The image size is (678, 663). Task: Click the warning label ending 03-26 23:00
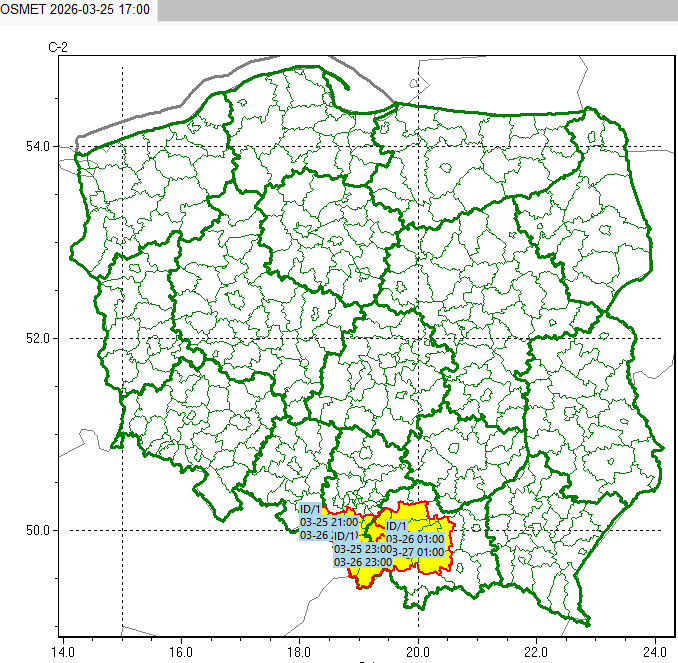pyautogui.click(x=363, y=562)
